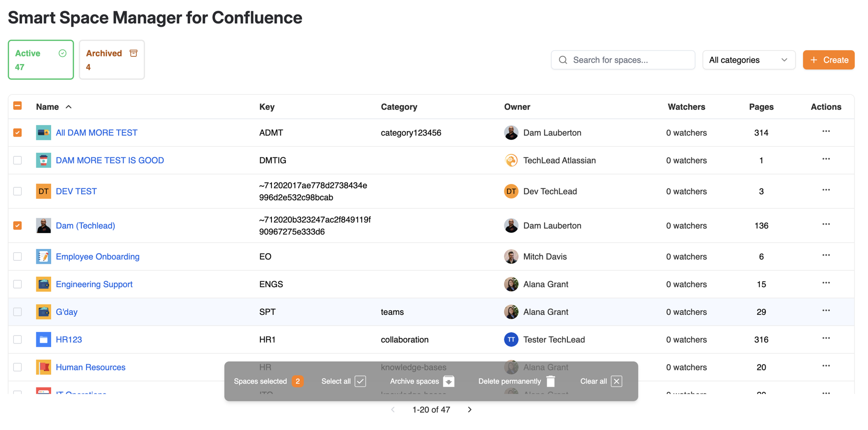The height and width of the screenshot is (430, 868).
Task: Click the Human Resources flag icon
Action: pyautogui.click(x=43, y=367)
